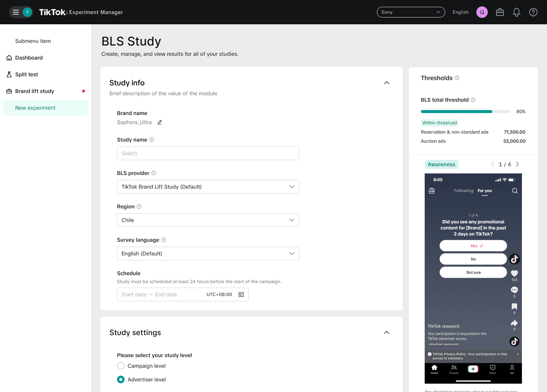The width and height of the screenshot is (547, 392).
Task: Go to previous survey preview page
Action: (493, 164)
